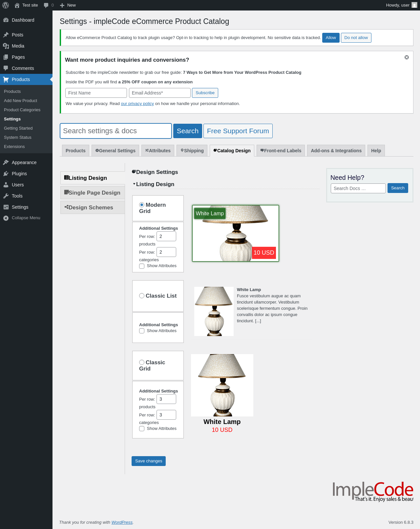Open the Help tab
Image resolution: width=420 pixels, height=529 pixels.
click(x=376, y=151)
